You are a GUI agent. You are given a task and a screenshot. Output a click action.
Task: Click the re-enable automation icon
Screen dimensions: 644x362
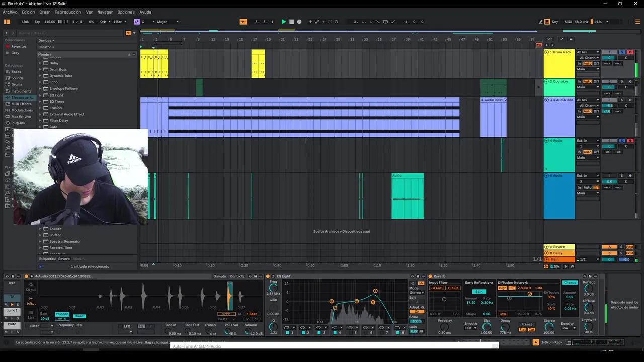pos(324,22)
